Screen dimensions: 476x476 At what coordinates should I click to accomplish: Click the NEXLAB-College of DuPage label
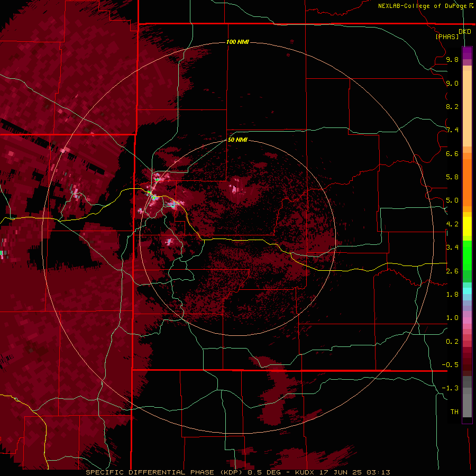pyautogui.click(x=426, y=6)
